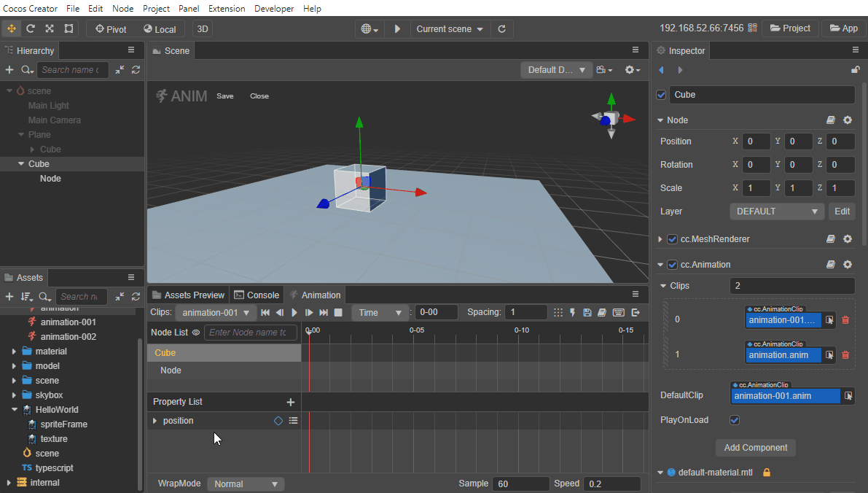Save the animation in ANIM mode
Image resolution: width=868 pixels, height=493 pixels.
coord(224,96)
